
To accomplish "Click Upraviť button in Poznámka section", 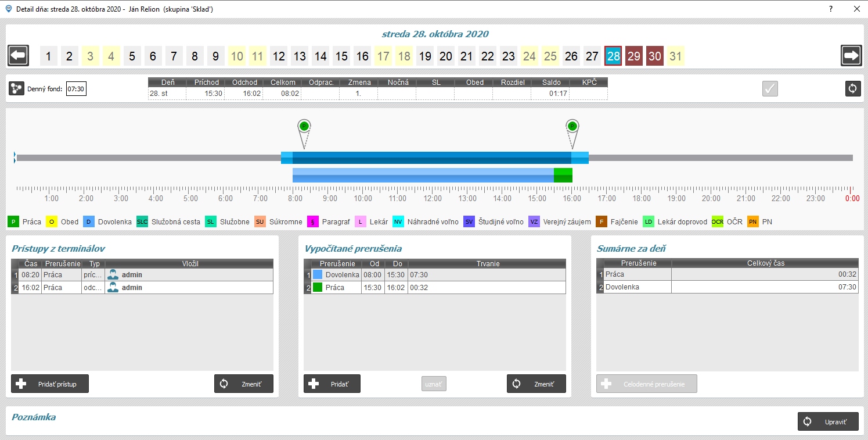I will [x=828, y=421].
